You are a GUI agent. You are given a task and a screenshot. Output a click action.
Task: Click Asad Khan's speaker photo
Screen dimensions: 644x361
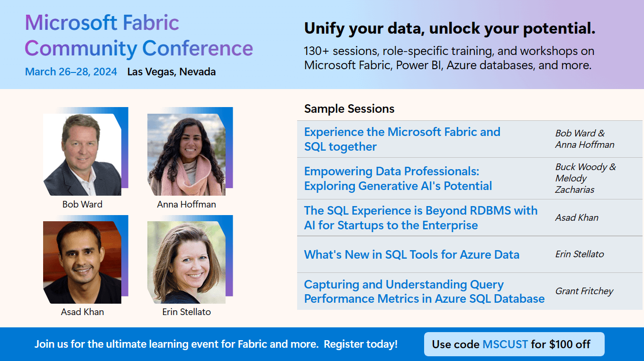[82, 262]
